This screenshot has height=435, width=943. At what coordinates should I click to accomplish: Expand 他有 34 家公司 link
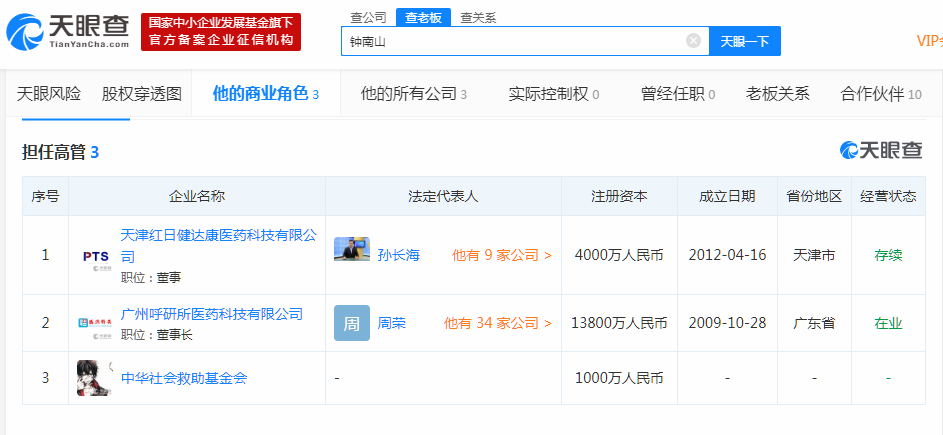coord(497,323)
